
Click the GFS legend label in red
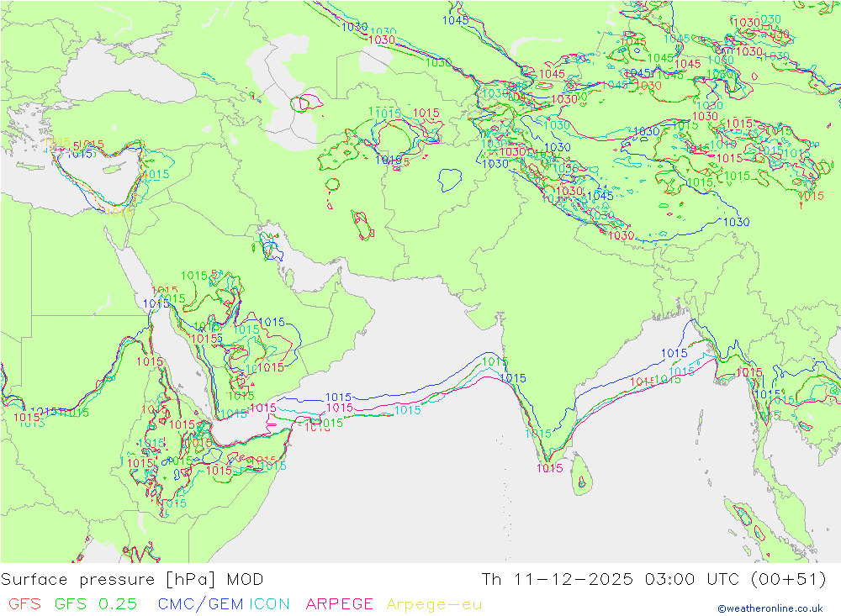coord(24,603)
